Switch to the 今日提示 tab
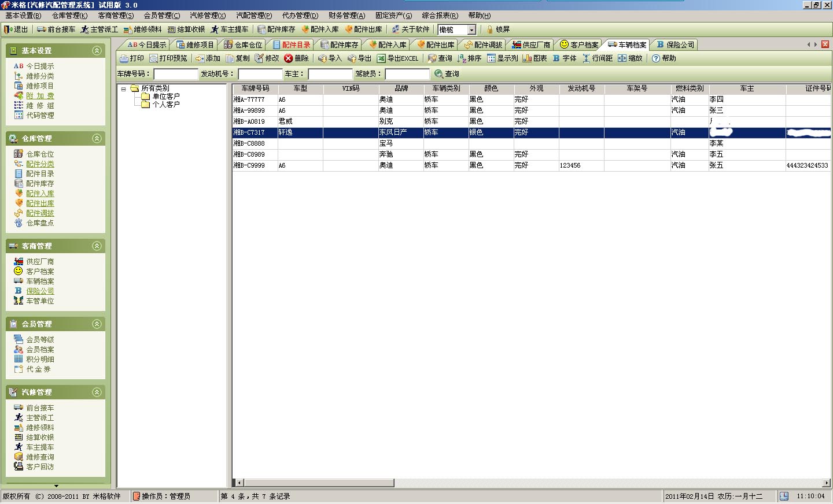 click(x=146, y=45)
